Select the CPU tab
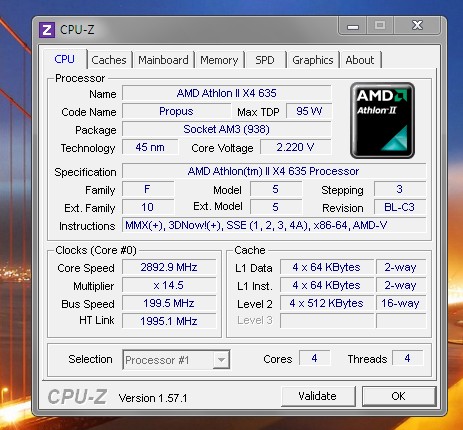This screenshot has width=463, height=430. (65, 59)
